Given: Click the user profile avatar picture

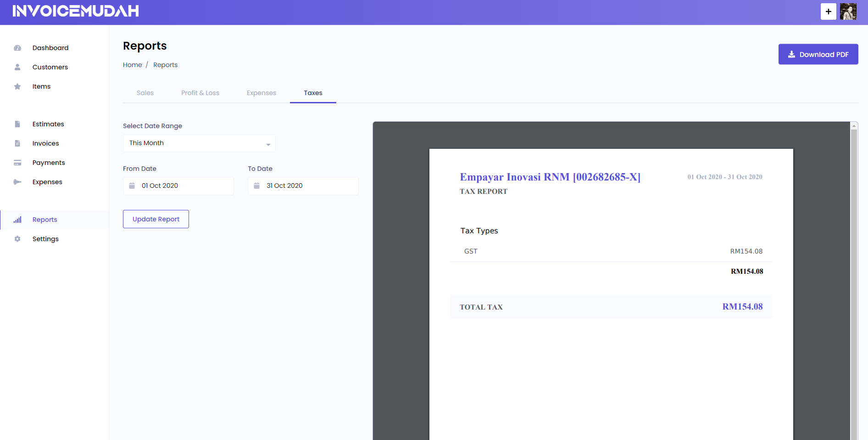Looking at the screenshot, I should 848,11.
